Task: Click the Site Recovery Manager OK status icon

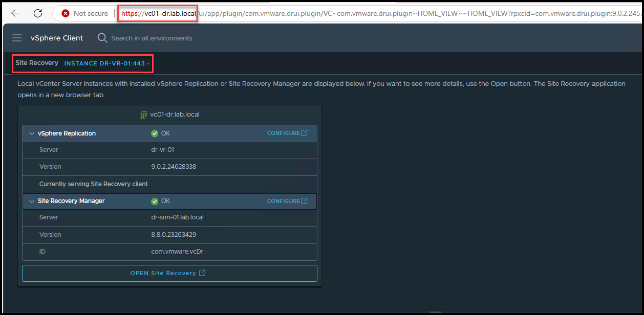Action: pyautogui.click(x=155, y=201)
